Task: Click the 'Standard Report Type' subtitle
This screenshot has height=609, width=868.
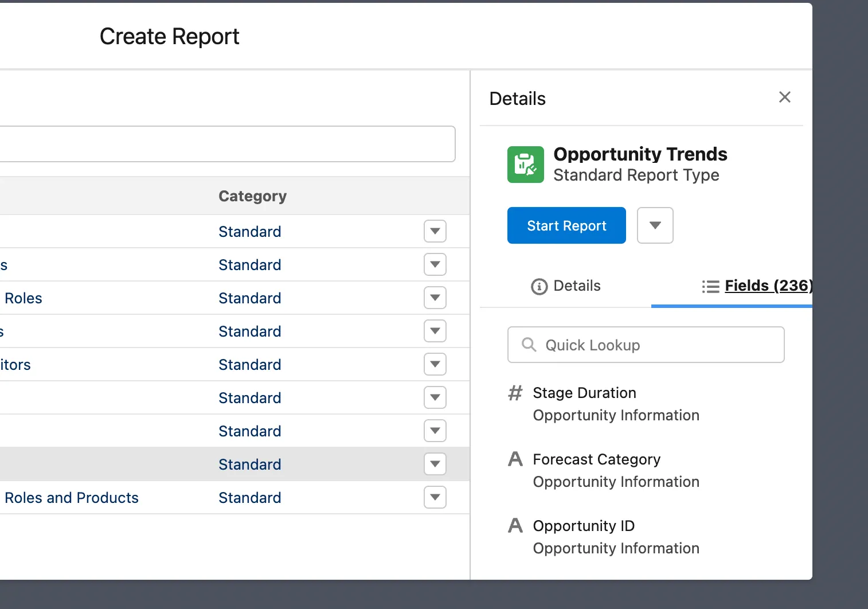Action: coord(636,175)
